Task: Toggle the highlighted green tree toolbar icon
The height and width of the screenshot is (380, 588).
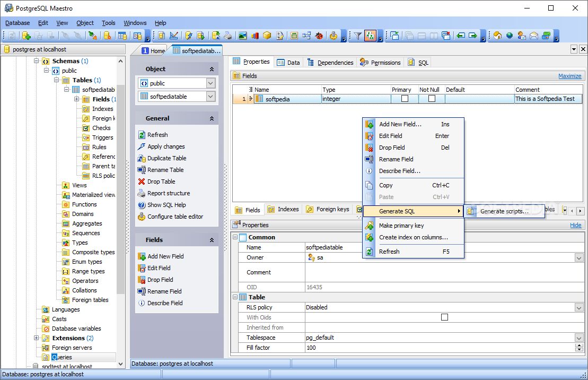Action: click(370, 36)
